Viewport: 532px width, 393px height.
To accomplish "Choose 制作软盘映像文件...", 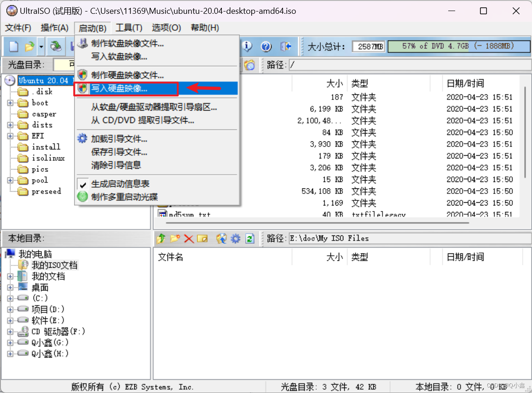I will pyautogui.click(x=157, y=43).
